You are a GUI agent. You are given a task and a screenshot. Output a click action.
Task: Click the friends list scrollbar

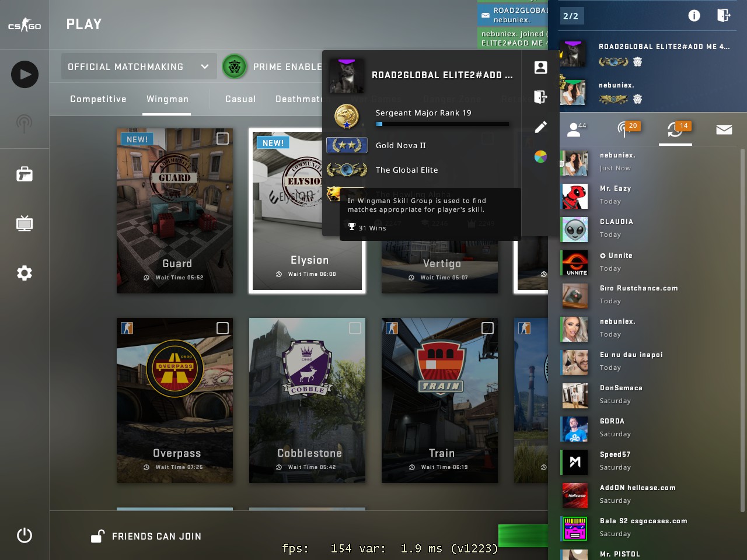coord(743,330)
